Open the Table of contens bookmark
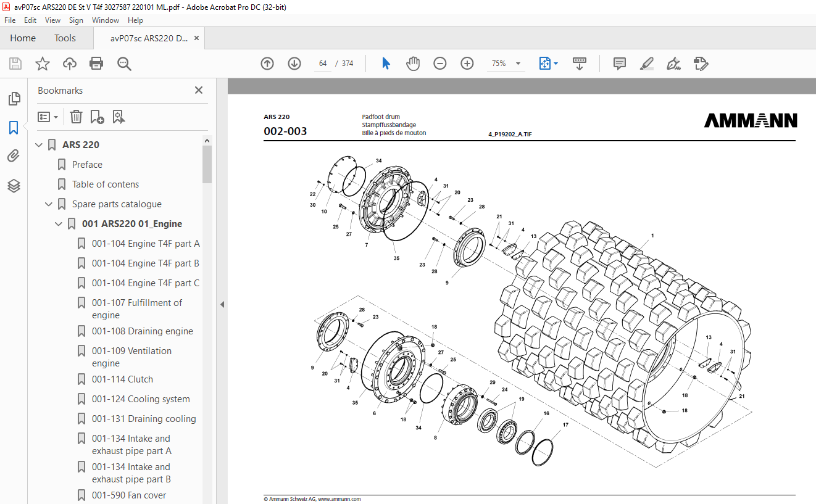The width and height of the screenshot is (816, 504). tap(106, 184)
